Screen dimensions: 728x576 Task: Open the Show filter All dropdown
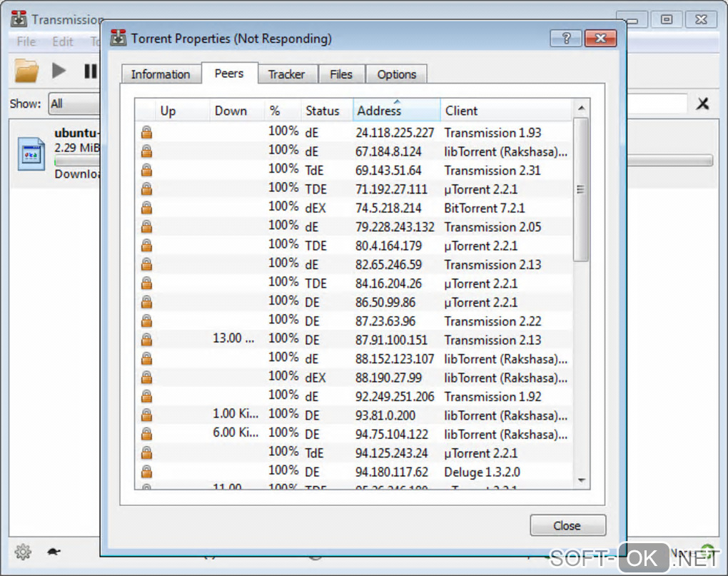(74, 103)
